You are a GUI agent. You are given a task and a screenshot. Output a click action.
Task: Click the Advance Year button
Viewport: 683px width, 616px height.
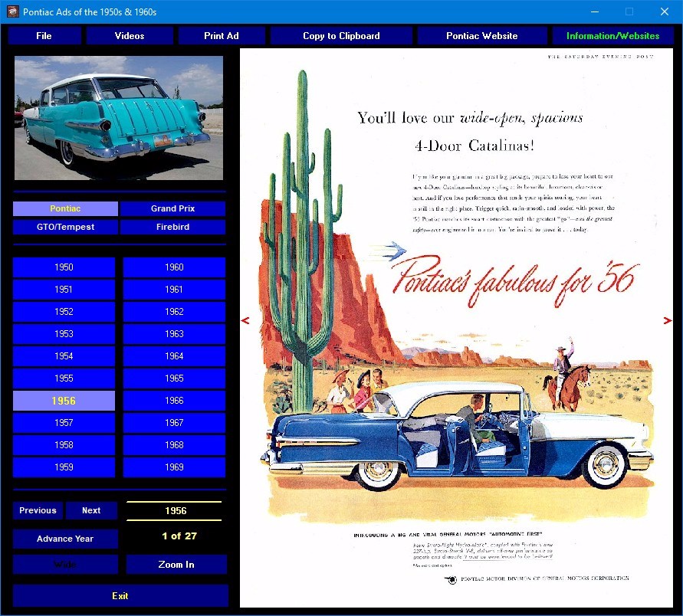tap(65, 539)
